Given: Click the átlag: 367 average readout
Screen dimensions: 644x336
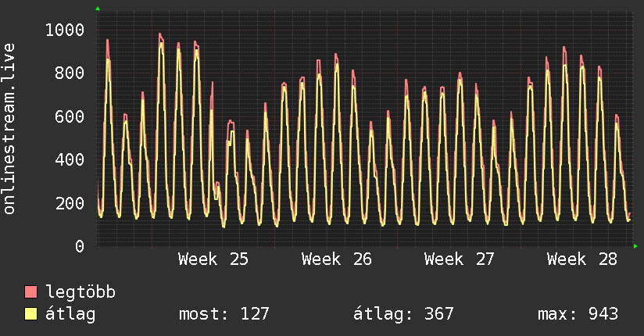Looking at the screenshot, I should 403,314.
